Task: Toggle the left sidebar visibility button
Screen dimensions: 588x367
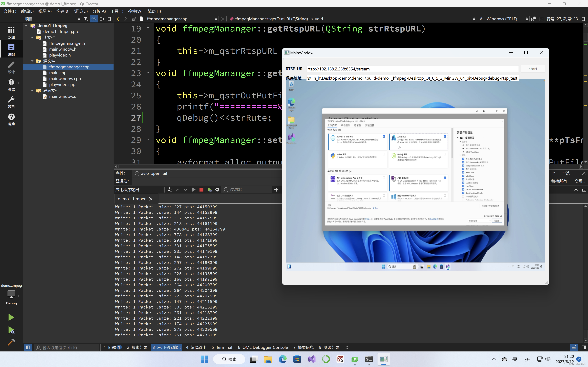Action: pos(28,347)
